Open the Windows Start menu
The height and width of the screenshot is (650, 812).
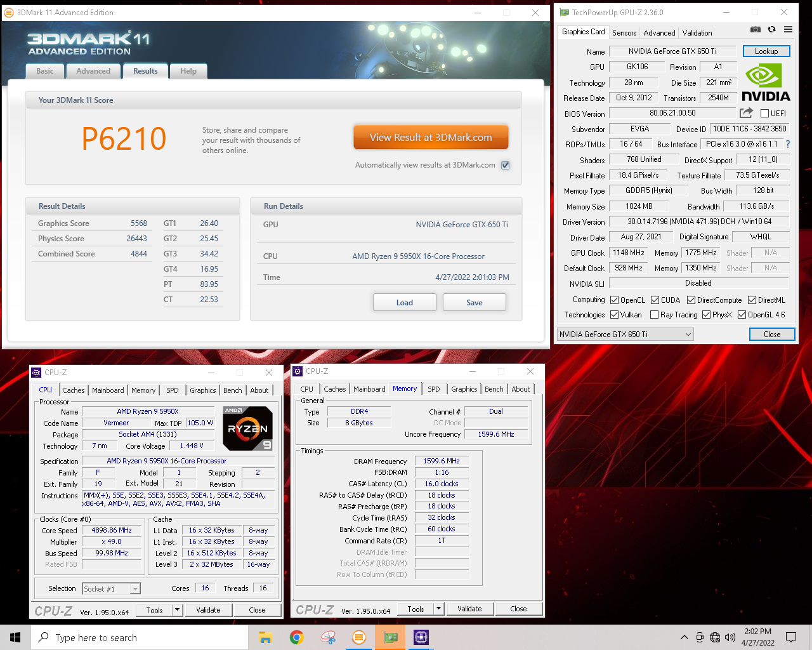point(15,637)
